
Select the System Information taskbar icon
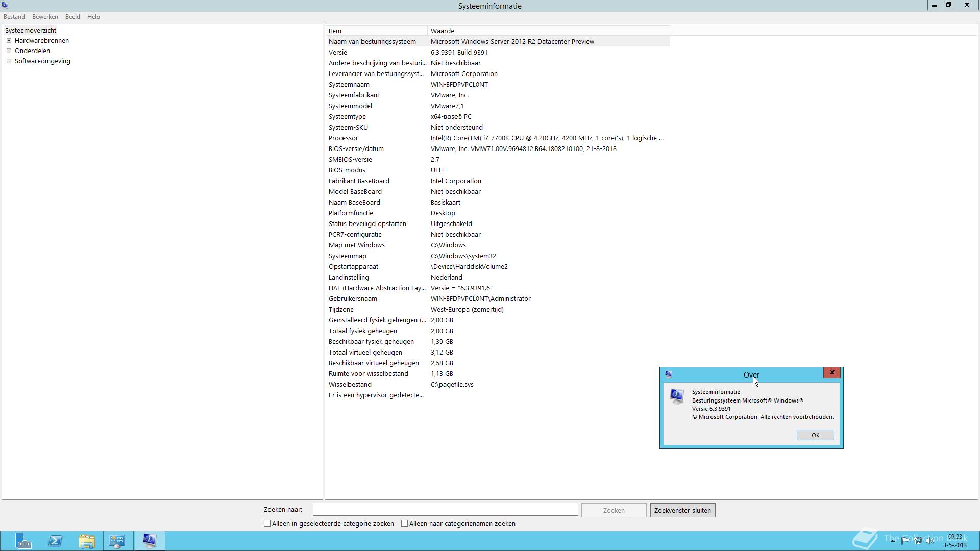pyautogui.click(x=150, y=541)
